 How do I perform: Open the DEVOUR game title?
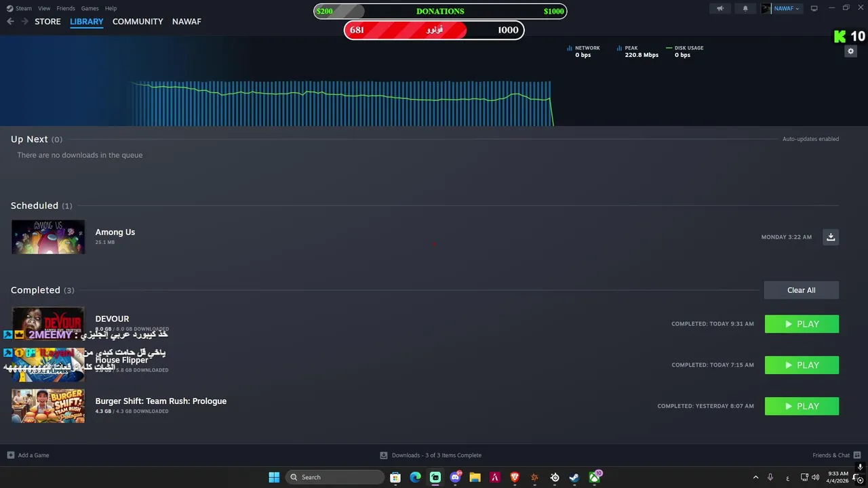click(112, 319)
